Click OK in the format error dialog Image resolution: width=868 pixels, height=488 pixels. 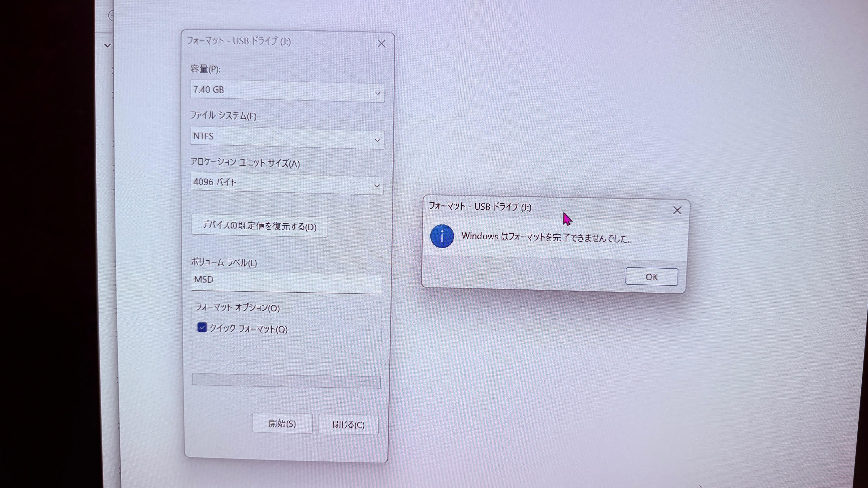[x=651, y=277]
